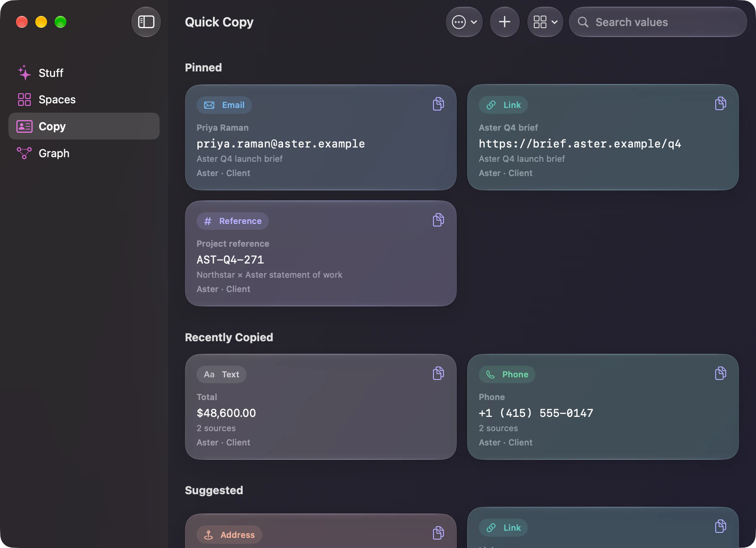Select the +1 (415) 555-0147 number
The height and width of the screenshot is (548, 756).
point(536,413)
